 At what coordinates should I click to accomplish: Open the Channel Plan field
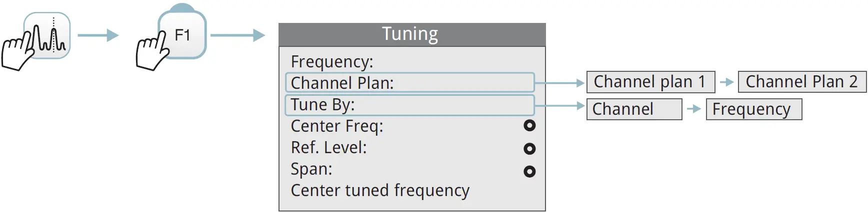[x=409, y=83]
